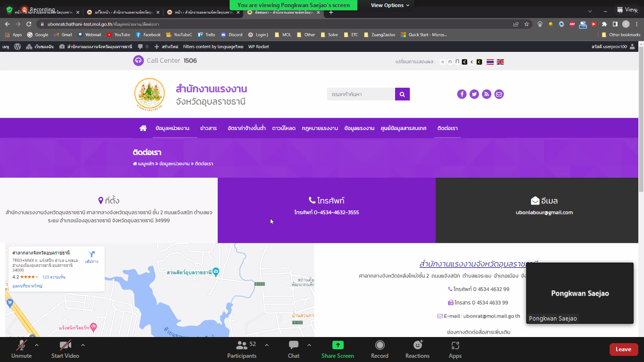The width and height of the screenshot is (644, 362).
Task: Open the ข้อมูลหน่วยงาน navigation menu
Action: (172, 128)
